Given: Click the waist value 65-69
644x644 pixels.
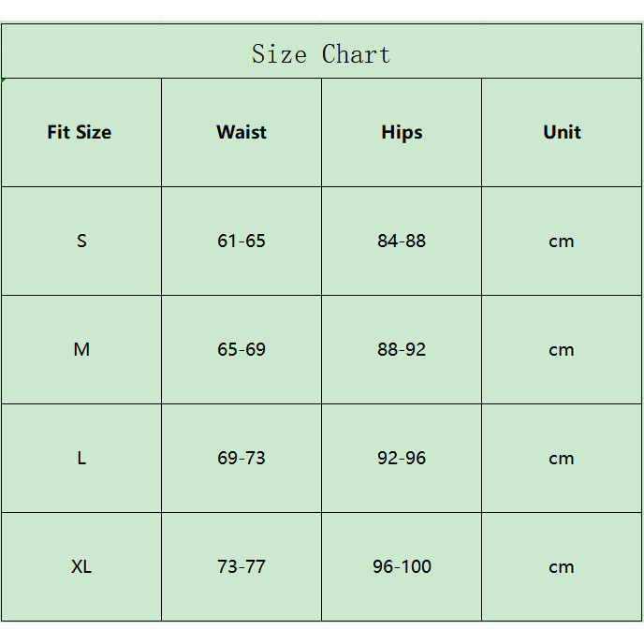Looking at the screenshot, I should pyautogui.click(x=241, y=349).
